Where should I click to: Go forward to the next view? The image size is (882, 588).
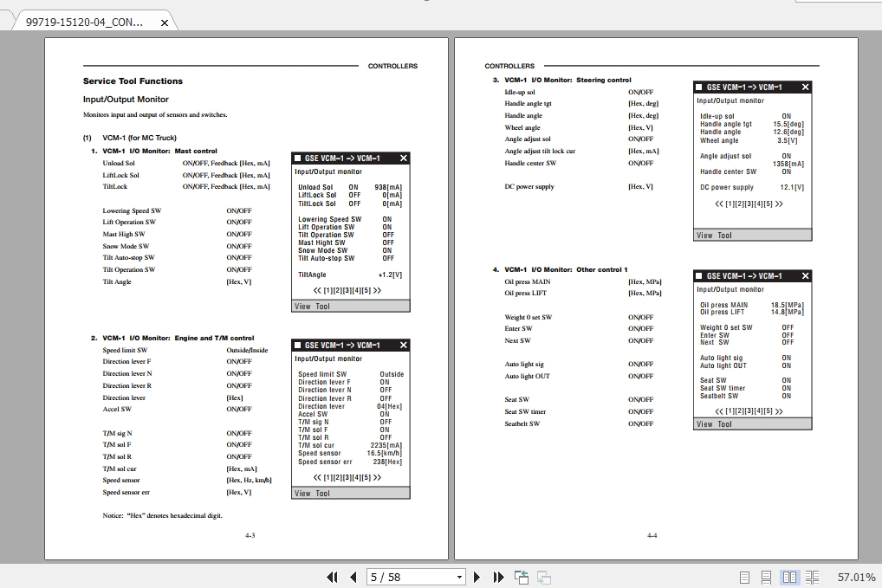tap(542, 577)
